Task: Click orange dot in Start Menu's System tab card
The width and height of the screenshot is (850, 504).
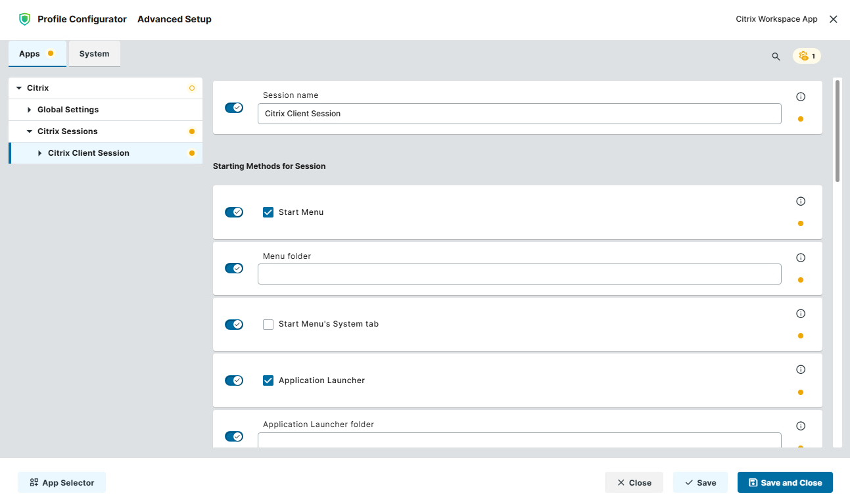Action: [800, 336]
